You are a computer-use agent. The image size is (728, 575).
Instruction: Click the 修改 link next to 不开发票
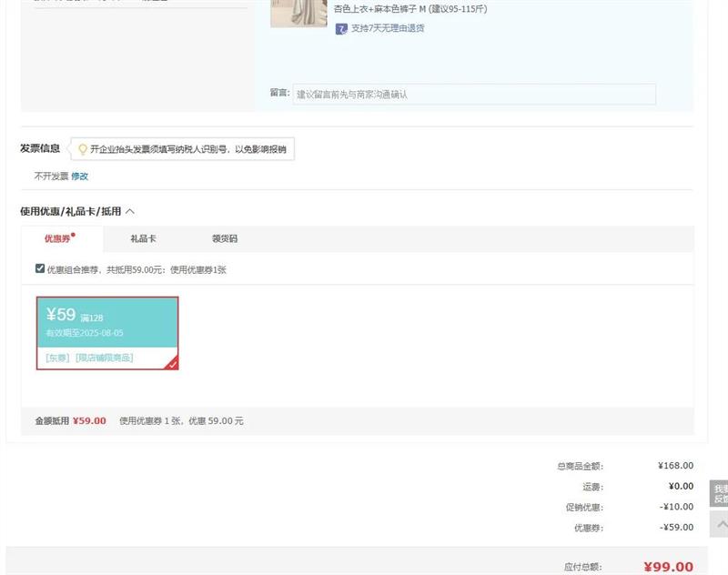(x=80, y=177)
